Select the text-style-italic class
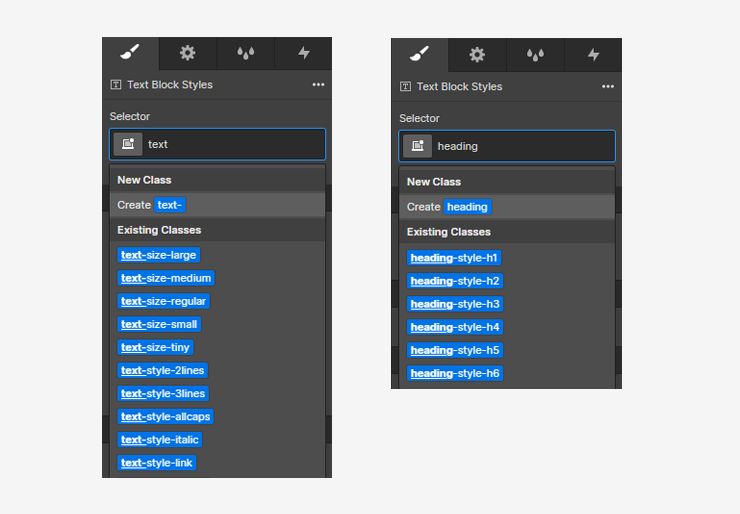 [x=160, y=440]
